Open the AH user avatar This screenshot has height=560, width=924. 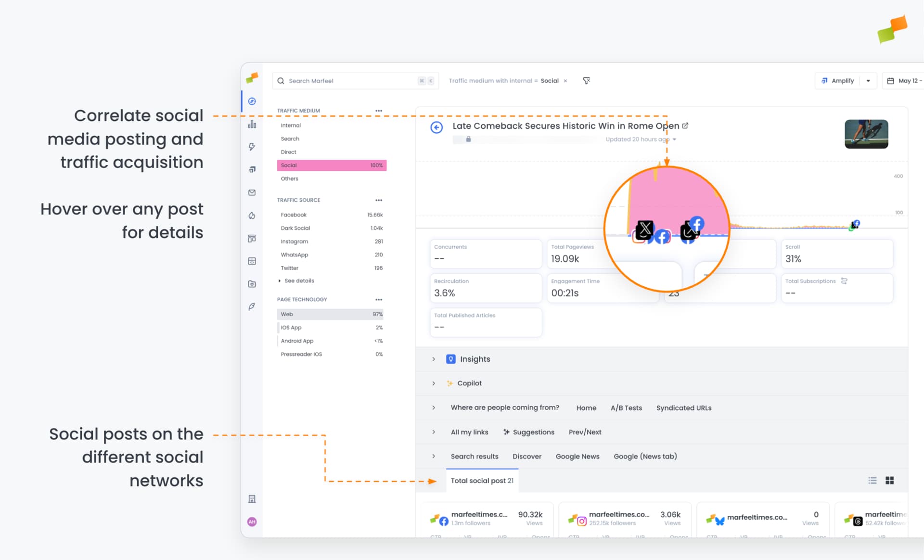tap(252, 522)
